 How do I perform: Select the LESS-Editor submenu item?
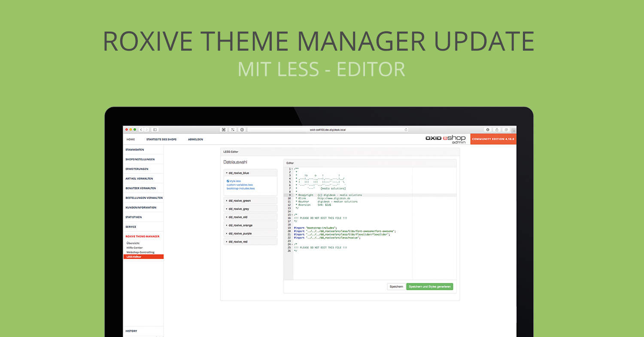pos(143,257)
